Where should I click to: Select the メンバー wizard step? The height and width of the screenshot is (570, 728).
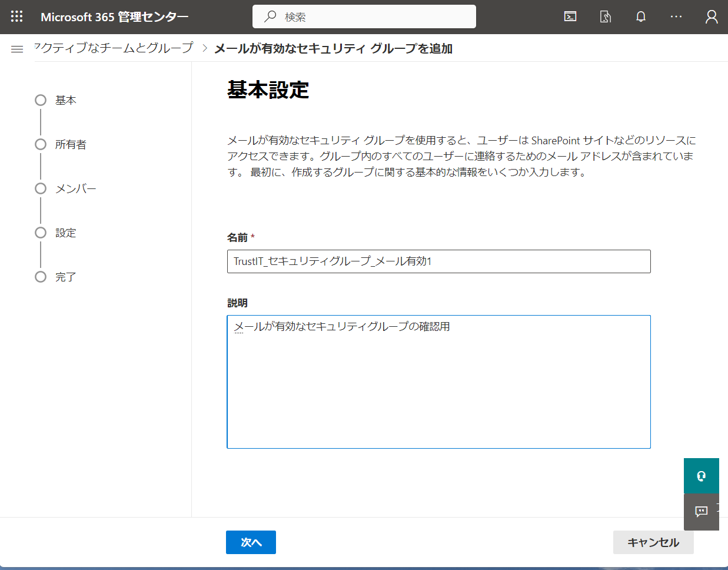coord(65,188)
